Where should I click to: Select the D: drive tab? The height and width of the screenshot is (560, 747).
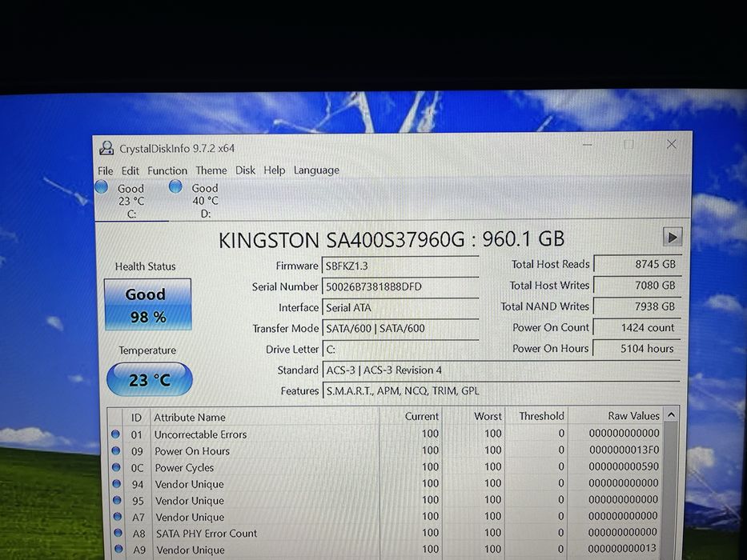point(205,201)
